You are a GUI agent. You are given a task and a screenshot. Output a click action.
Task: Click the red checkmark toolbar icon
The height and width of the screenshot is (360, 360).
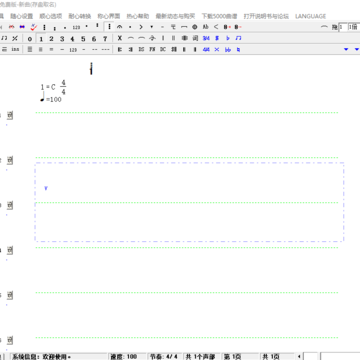[33, 27]
